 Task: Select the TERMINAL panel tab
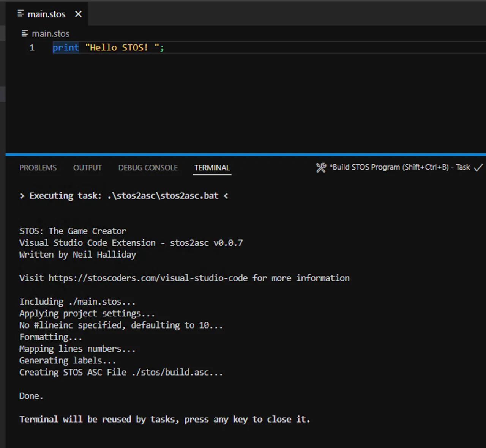pos(212,168)
